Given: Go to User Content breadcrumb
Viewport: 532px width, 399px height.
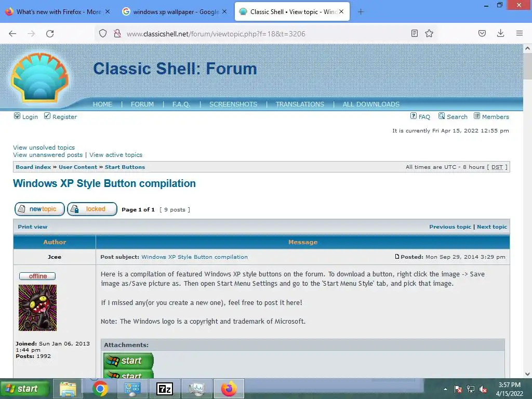Looking at the screenshot, I should [x=78, y=167].
